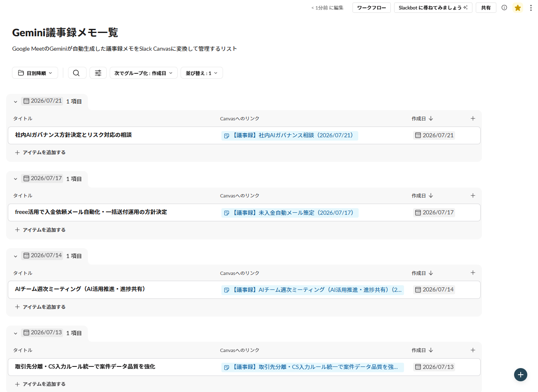Click the canvas icon of 社内AIガバナンス相談 link
The image size is (538, 392).
coord(226,136)
